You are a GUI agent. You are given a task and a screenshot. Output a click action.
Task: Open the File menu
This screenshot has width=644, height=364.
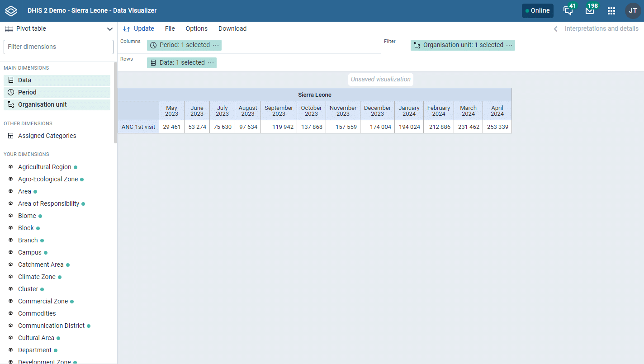170,28
